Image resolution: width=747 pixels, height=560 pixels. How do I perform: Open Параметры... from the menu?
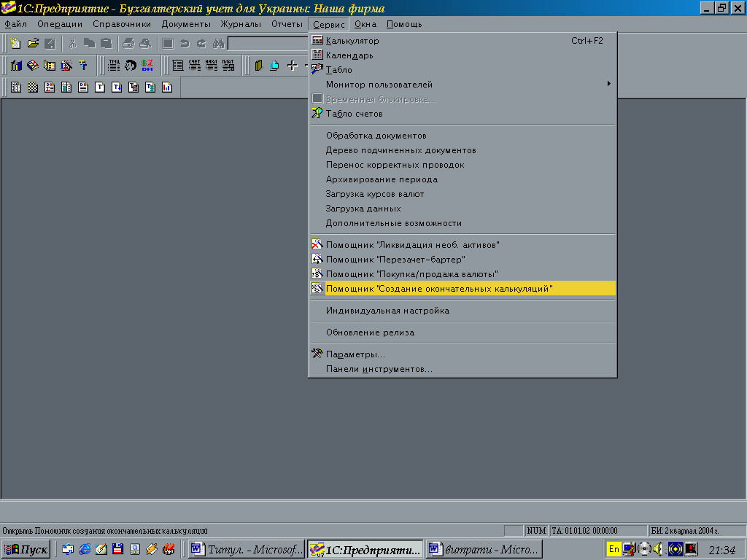[462, 355]
